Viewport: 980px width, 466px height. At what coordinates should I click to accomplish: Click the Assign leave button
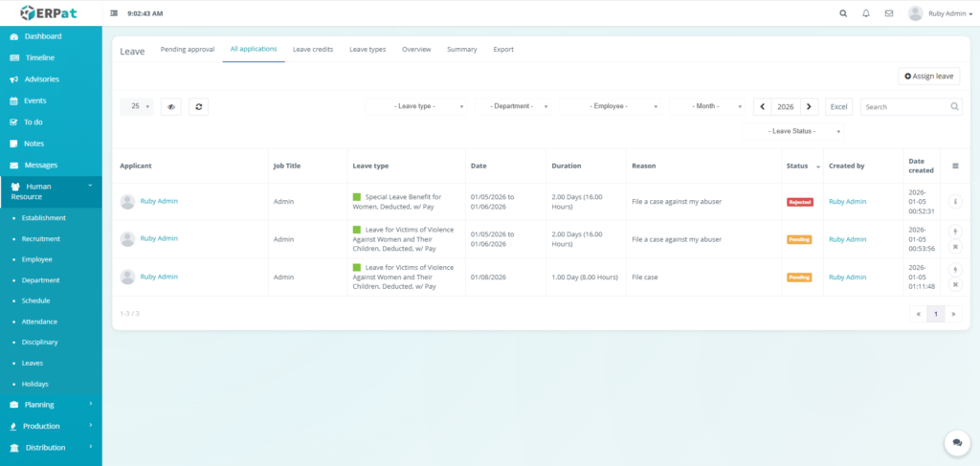click(928, 76)
